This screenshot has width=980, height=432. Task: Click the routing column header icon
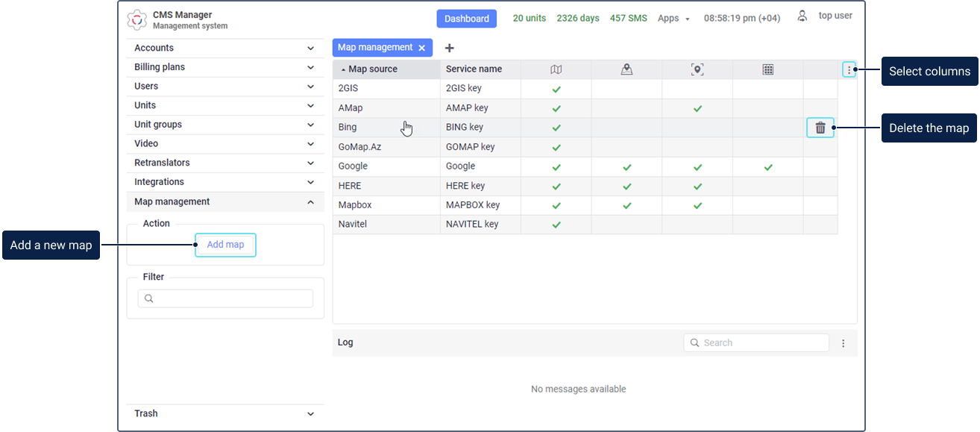tap(626, 69)
